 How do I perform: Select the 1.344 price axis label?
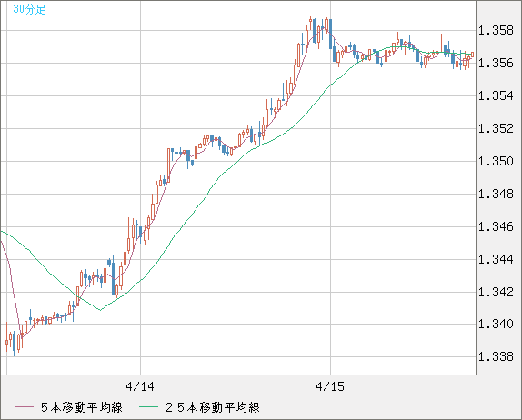click(x=496, y=259)
